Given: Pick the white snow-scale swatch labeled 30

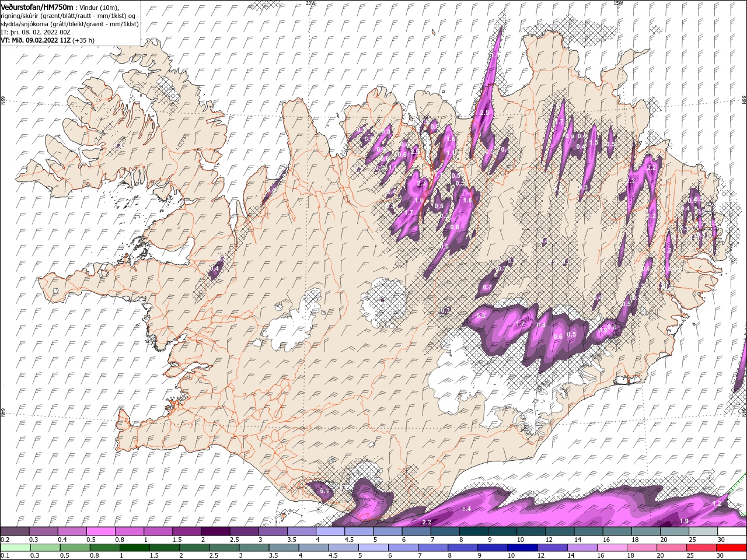Looking at the screenshot, I should coord(732,531).
